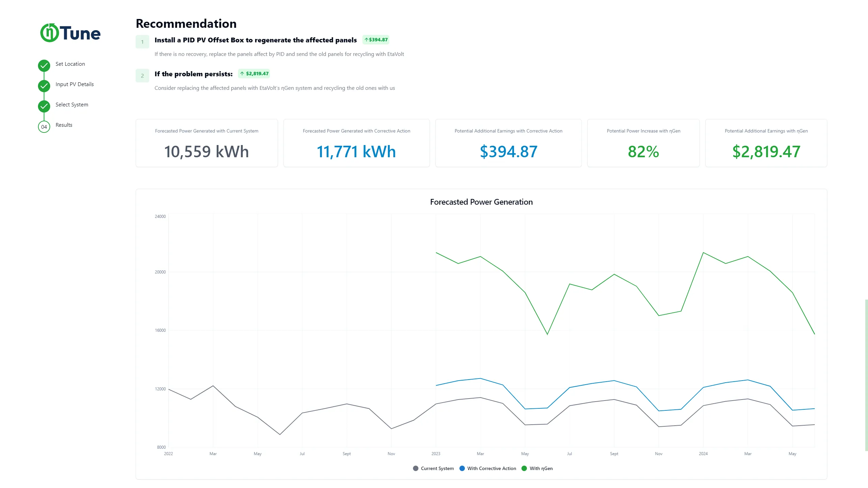Go to Select System step label
The image size is (868, 488).
coord(72,105)
